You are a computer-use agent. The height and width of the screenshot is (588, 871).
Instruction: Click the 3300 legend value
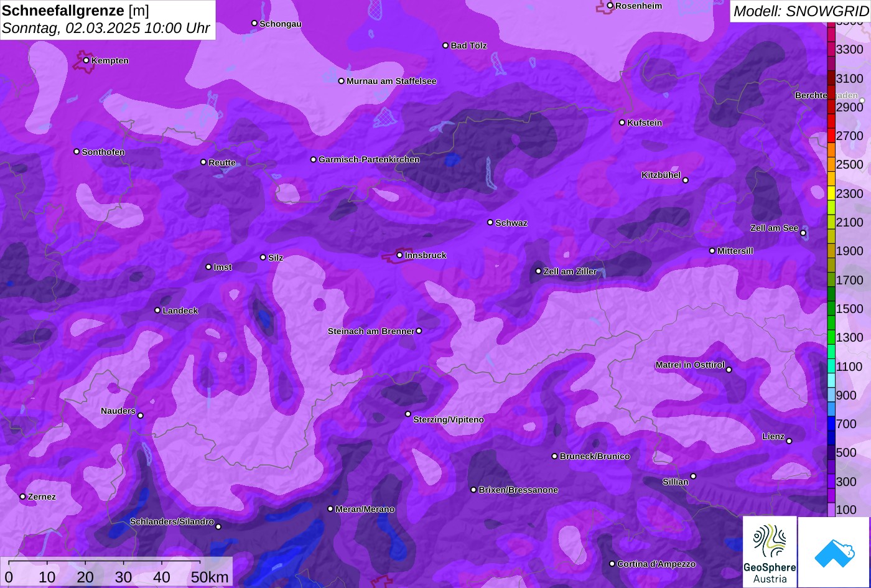coord(850,50)
